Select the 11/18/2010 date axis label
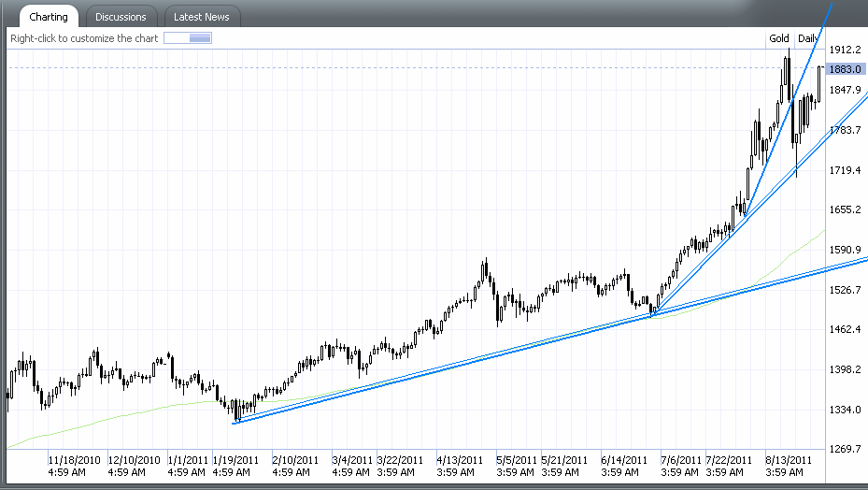 (x=75, y=461)
